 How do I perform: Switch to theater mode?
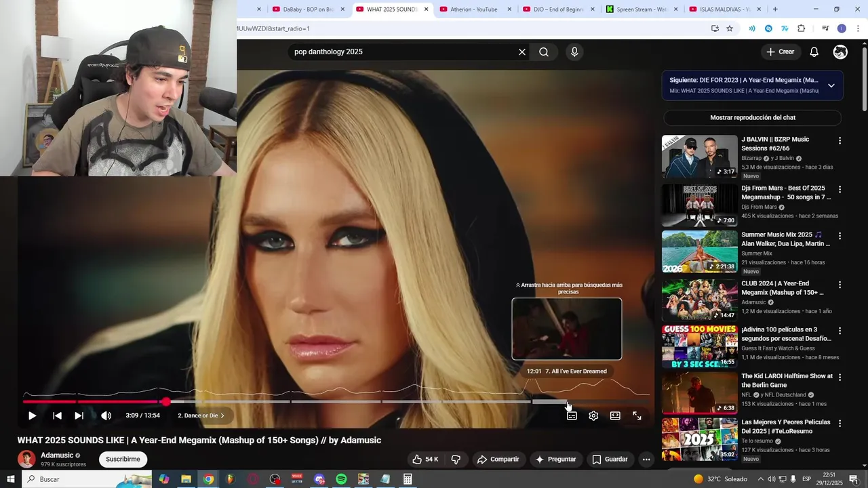tap(615, 415)
